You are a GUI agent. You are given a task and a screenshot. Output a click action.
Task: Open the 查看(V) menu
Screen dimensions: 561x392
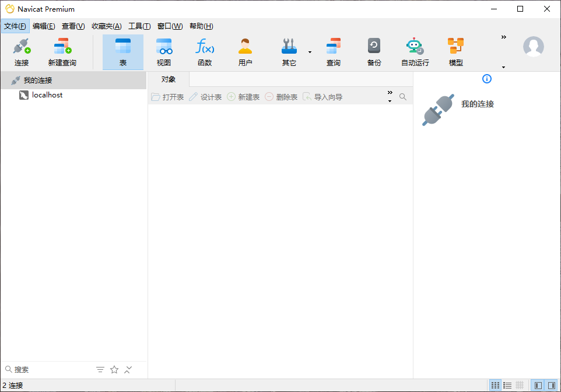tap(73, 26)
